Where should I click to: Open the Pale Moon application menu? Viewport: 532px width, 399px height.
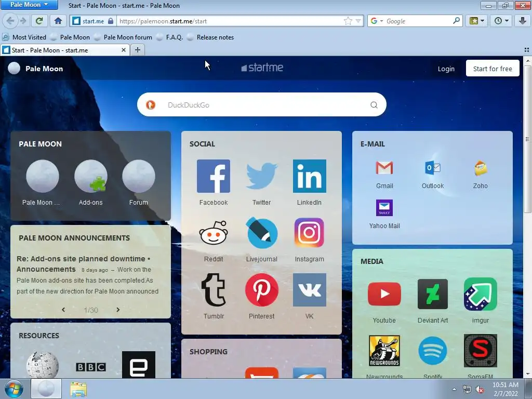click(x=29, y=5)
